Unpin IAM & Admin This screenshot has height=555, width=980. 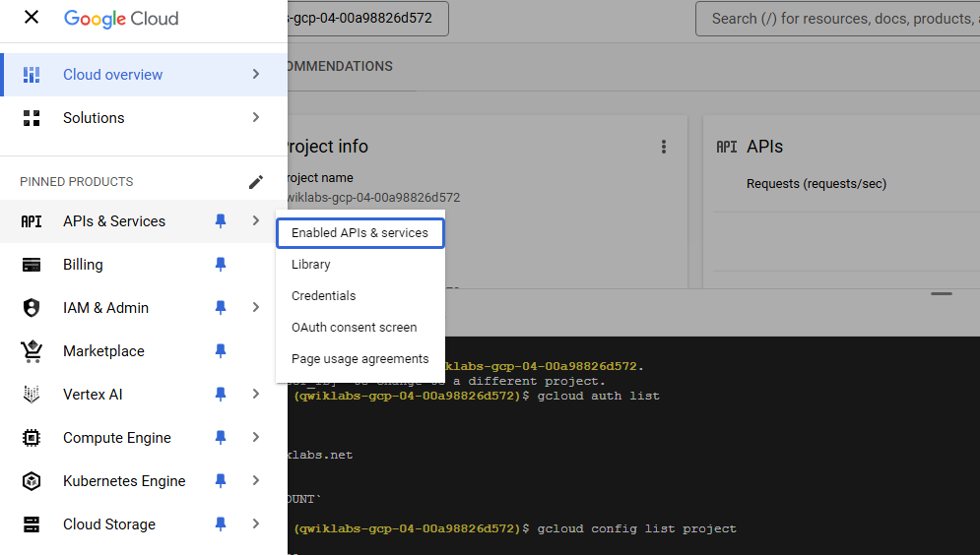[221, 307]
